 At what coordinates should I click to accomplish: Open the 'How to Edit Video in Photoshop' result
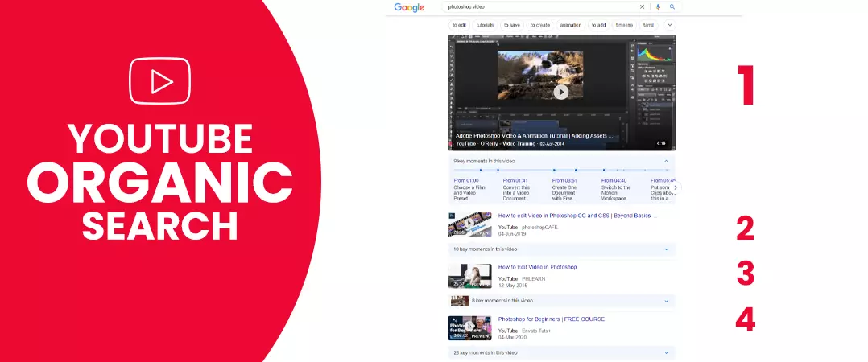(538, 268)
